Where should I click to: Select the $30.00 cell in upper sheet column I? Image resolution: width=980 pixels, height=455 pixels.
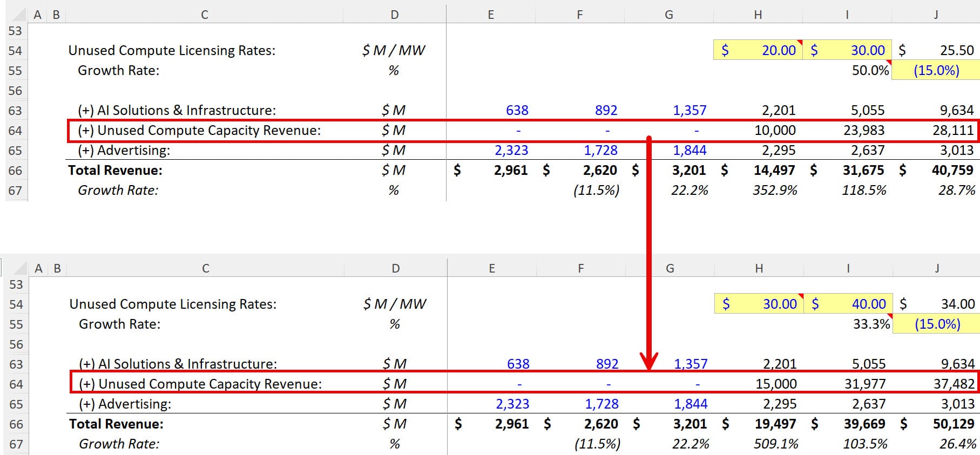[847, 50]
